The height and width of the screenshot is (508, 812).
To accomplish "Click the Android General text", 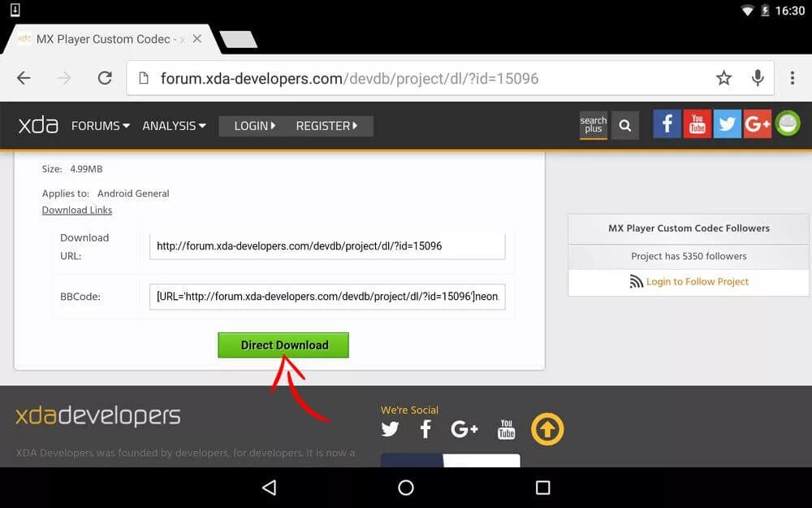I will 133,193.
